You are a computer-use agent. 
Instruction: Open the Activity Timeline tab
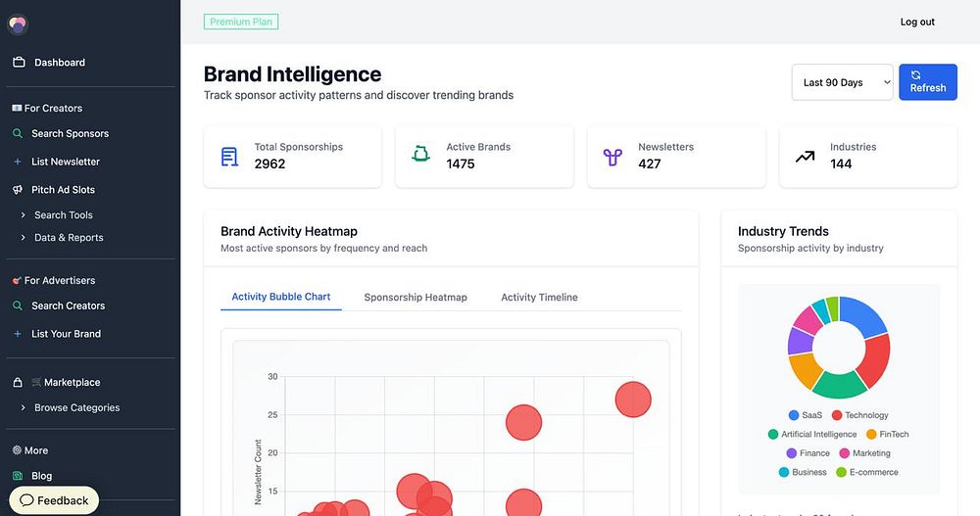(539, 298)
